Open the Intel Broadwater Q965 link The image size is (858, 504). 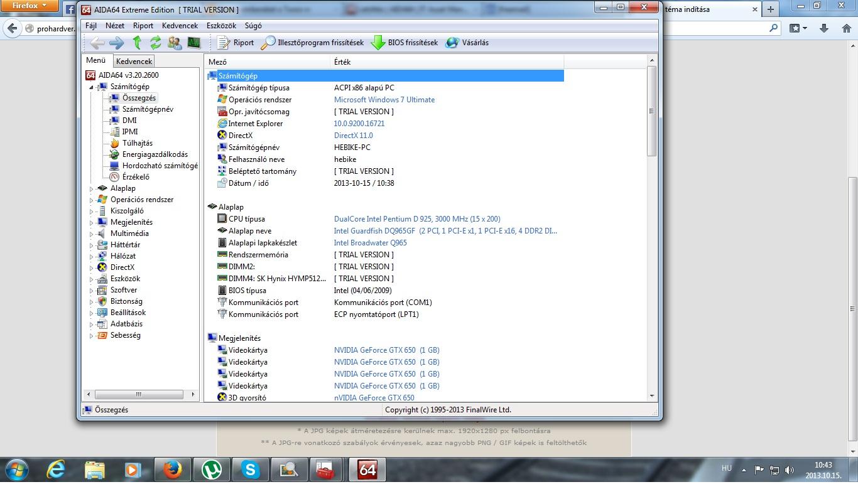[370, 243]
